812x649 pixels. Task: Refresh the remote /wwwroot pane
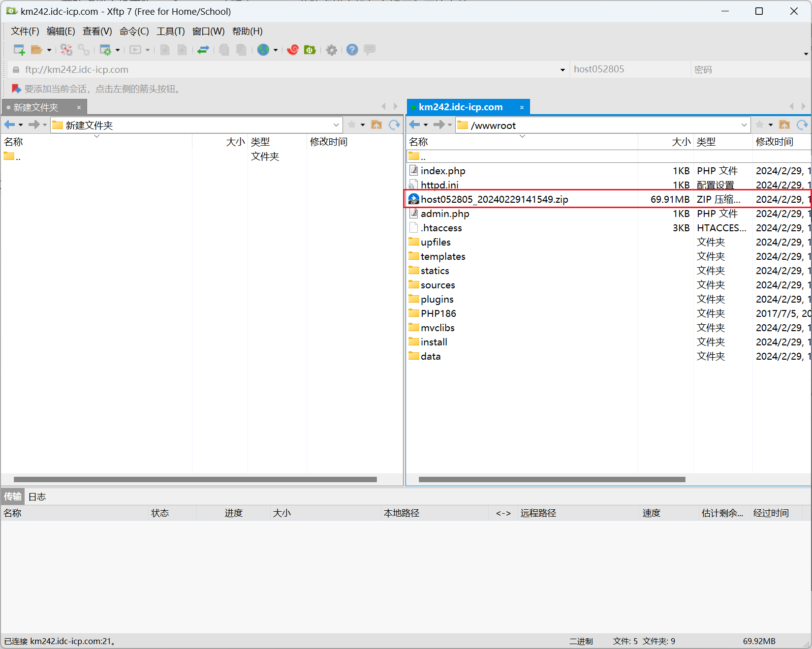click(802, 125)
